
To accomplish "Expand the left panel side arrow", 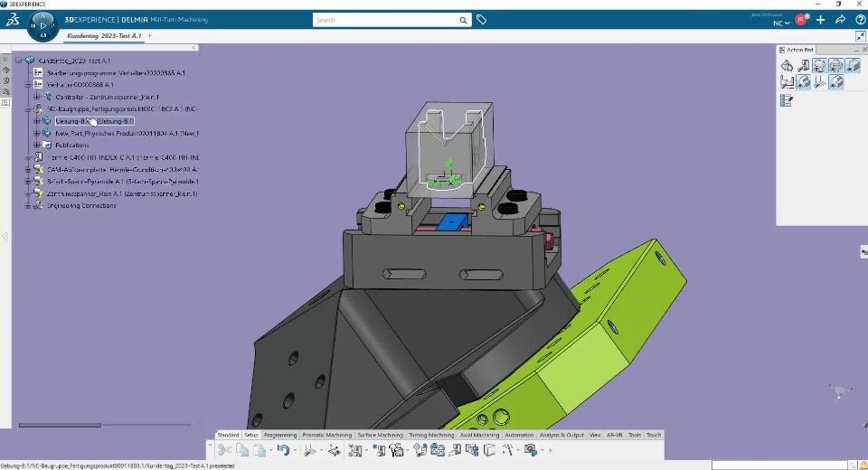I will click(5, 237).
